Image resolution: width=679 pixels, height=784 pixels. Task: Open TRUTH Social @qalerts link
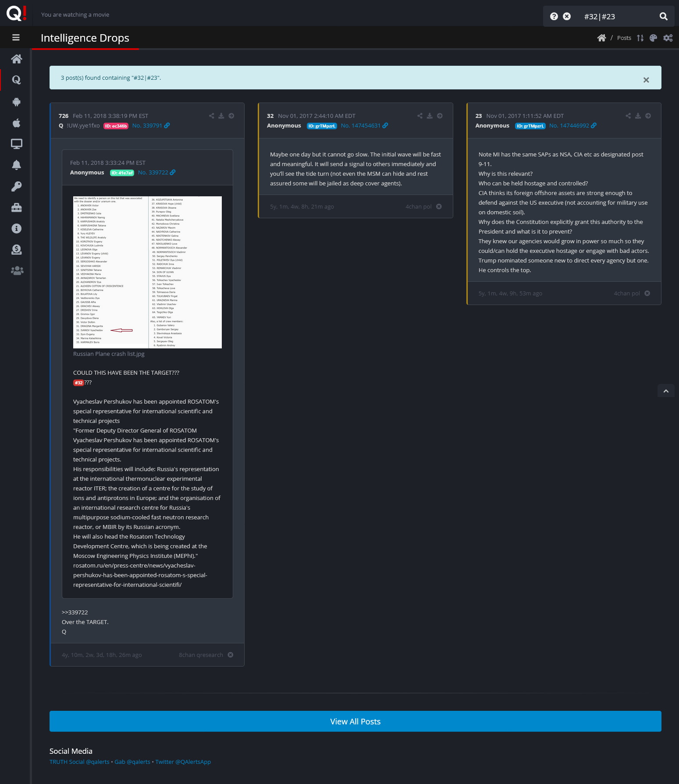click(x=79, y=762)
